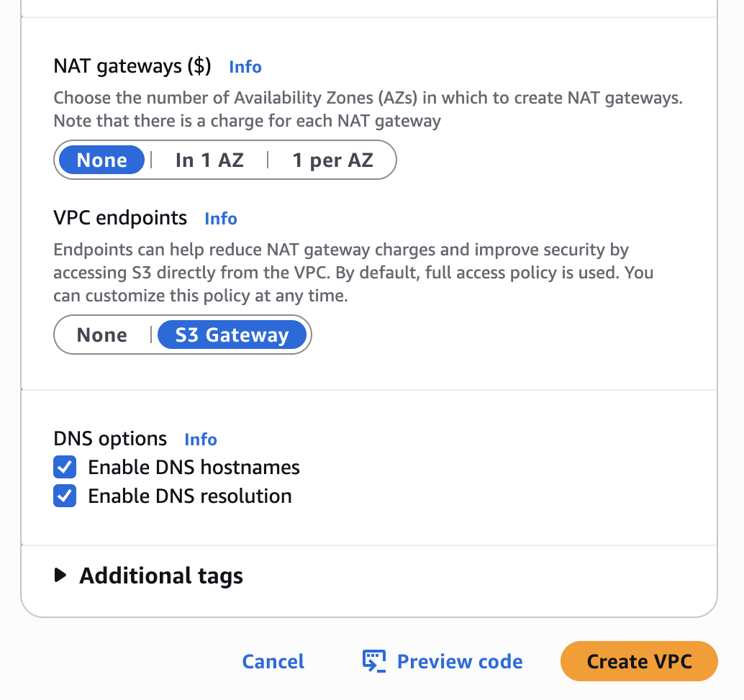The height and width of the screenshot is (700, 744).
Task: Toggle the Enable DNS resolution checkbox box
Action: pyautogui.click(x=65, y=496)
